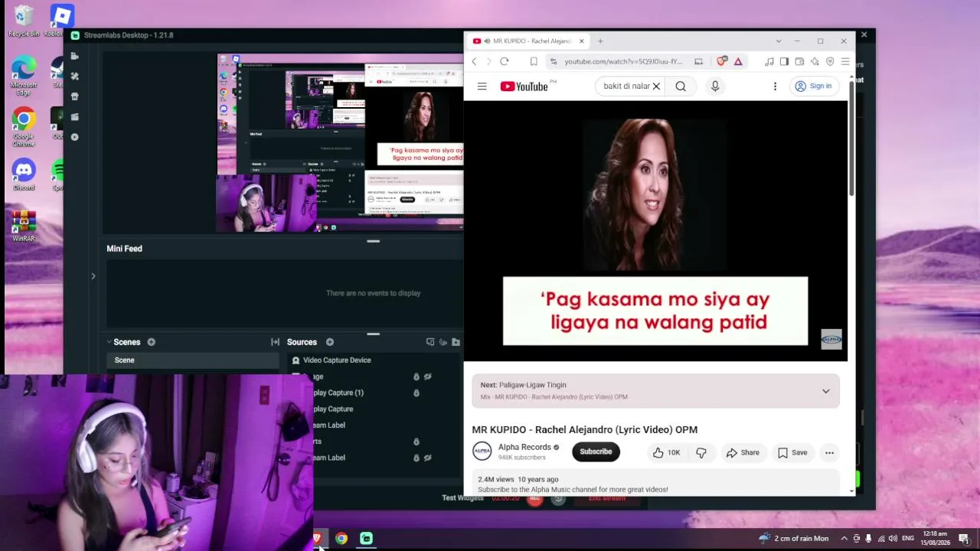Click the YouTube Sign in button

tap(813, 86)
